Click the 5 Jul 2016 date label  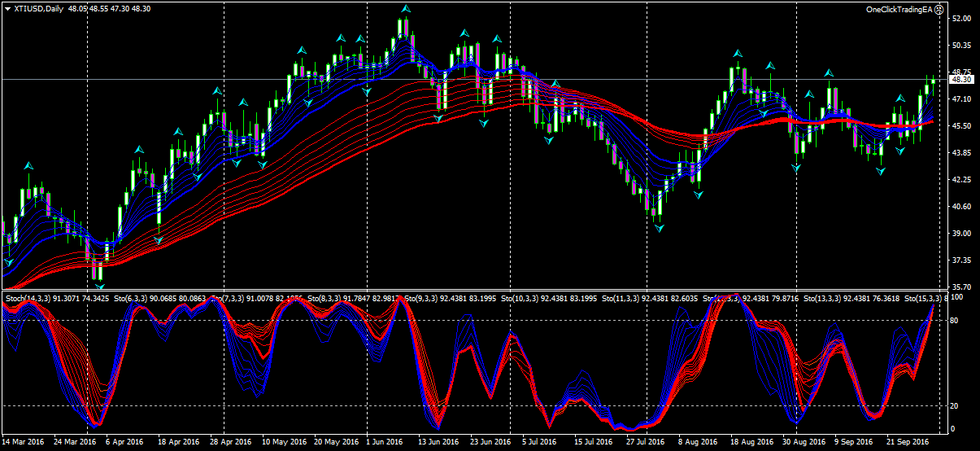point(540,442)
